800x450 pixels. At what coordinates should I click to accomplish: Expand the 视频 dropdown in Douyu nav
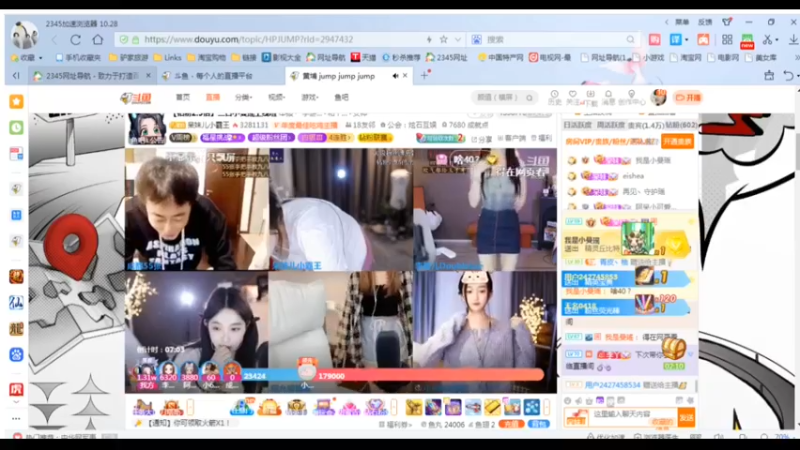(x=277, y=97)
